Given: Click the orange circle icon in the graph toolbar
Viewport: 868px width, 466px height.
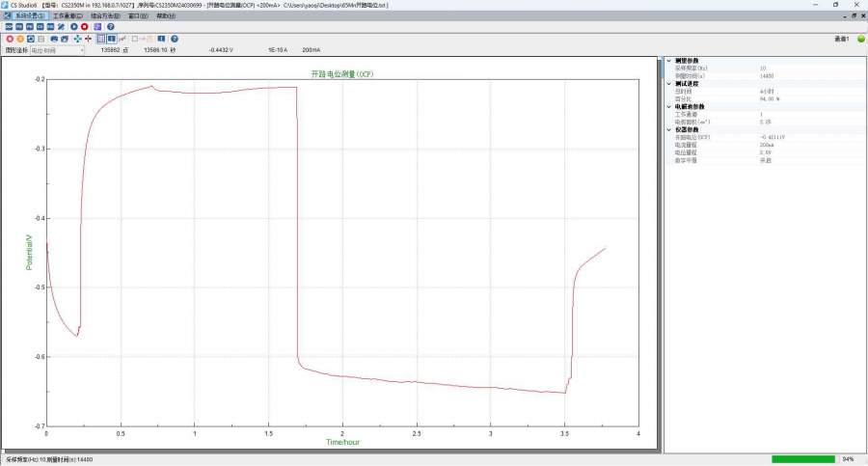Looking at the screenshot, I should click(19, 39).
